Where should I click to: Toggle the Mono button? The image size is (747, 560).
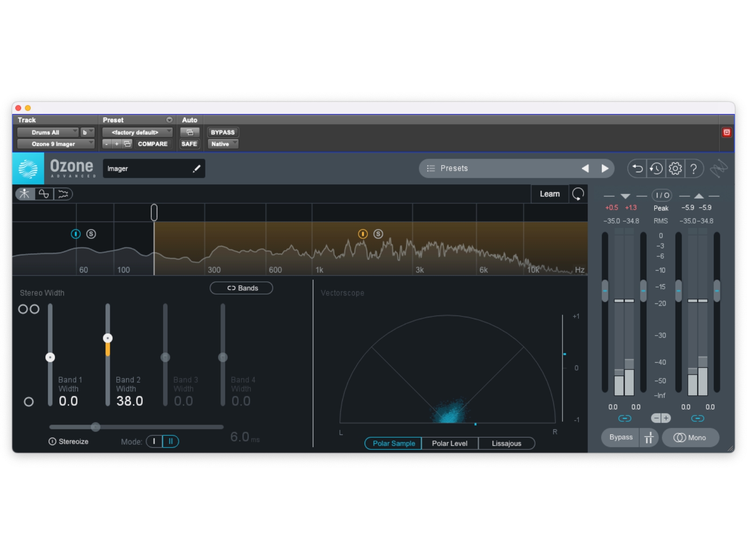click(690, 437)
